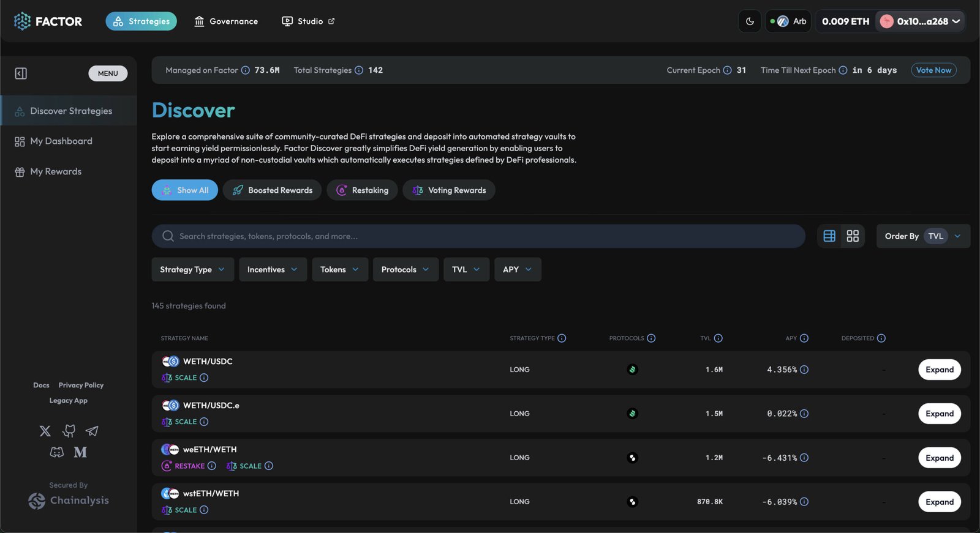Open the Medium social icon

80,452
